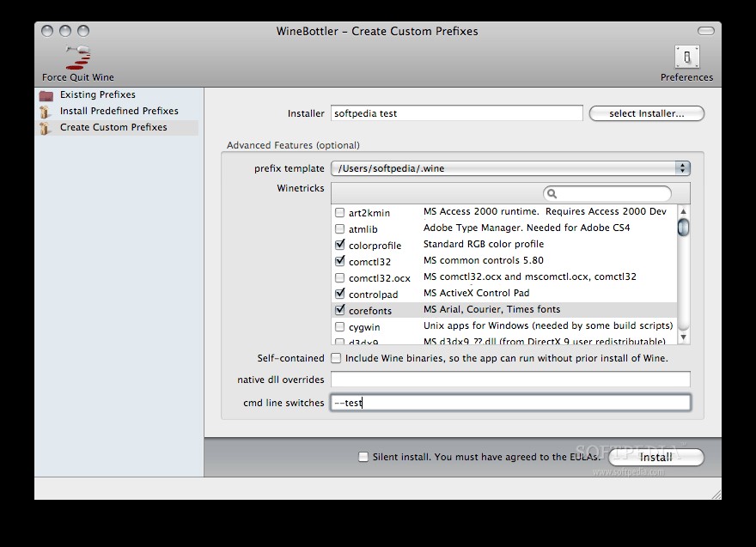This screenshot has height=547, width=756.
Task: Click into the Installer text field
Action: tap(456, 113)
